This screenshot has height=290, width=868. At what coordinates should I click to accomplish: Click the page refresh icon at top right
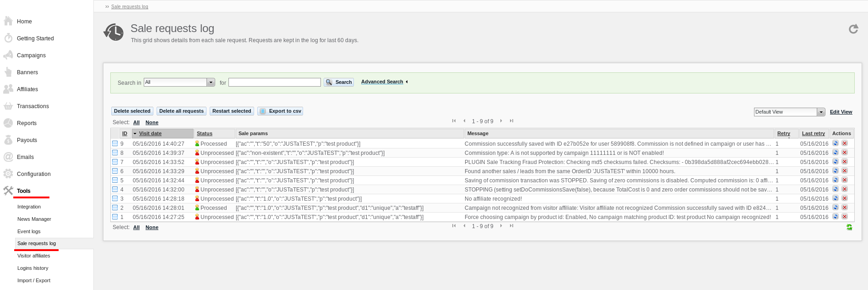point(853,29)
